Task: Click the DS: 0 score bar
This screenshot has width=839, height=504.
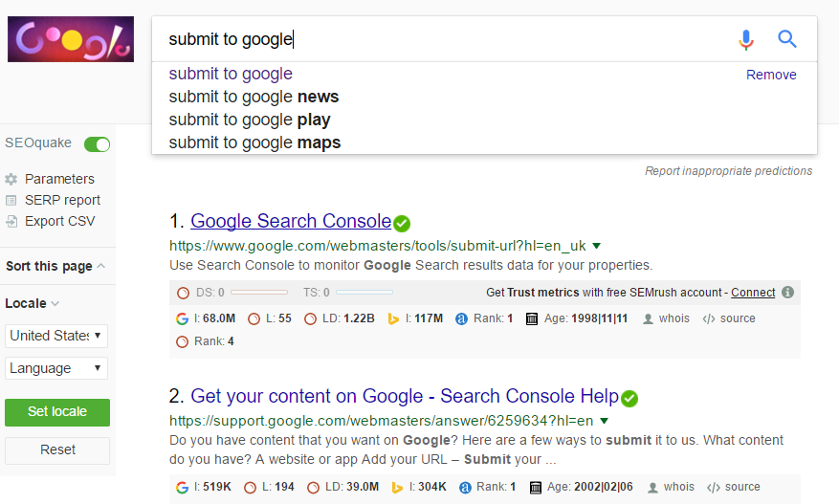Action: click(259, 292)
